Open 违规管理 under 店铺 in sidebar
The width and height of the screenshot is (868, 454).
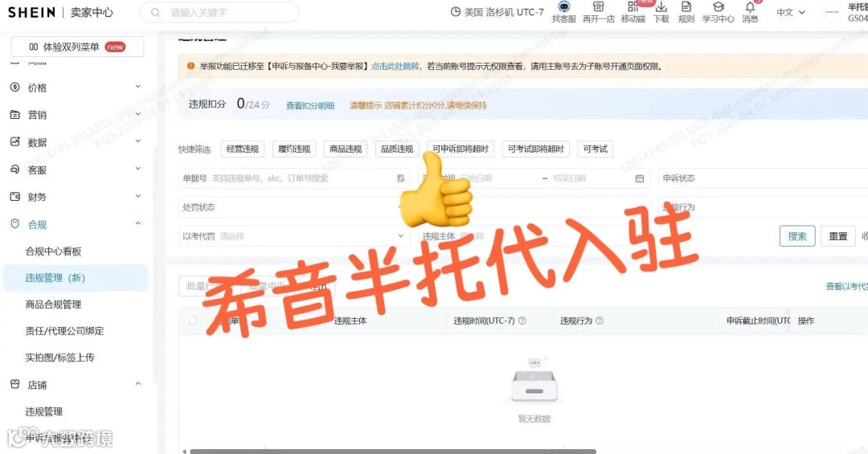43,412
